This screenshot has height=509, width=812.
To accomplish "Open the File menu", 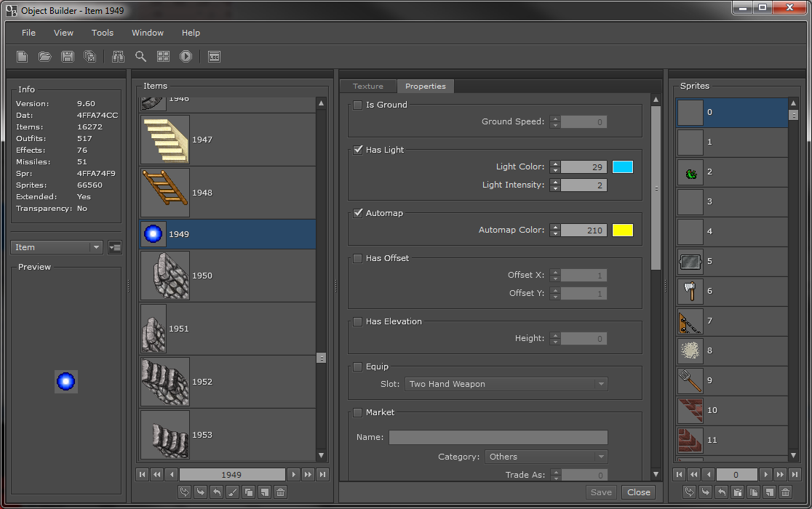I will pyautogui.click(x=28, y=33).
